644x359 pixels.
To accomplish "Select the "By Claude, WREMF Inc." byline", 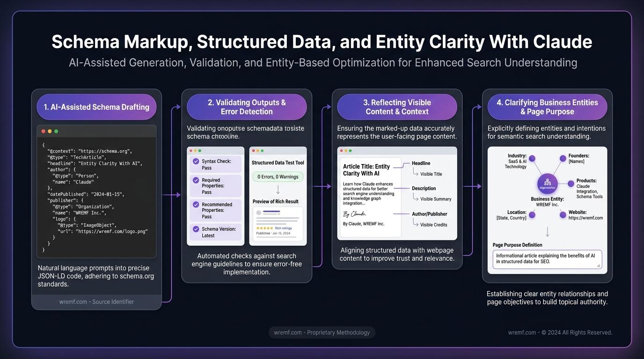I will pos(364,224).
